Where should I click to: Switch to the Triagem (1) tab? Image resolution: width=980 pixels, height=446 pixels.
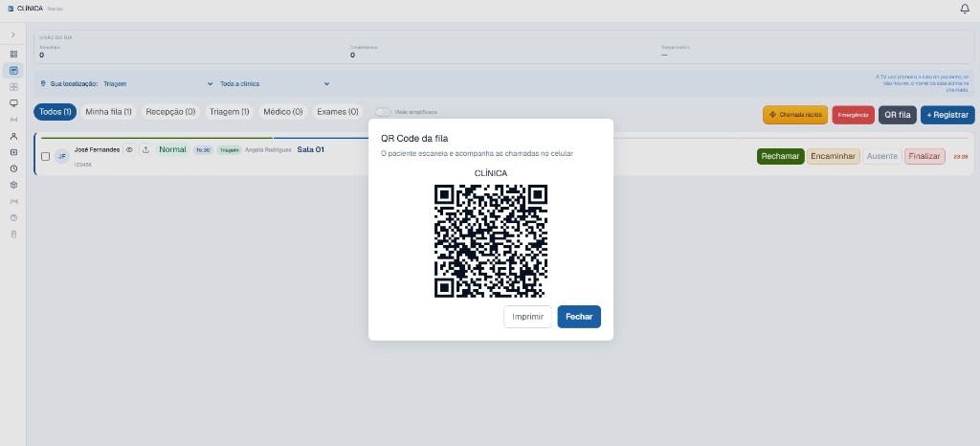(x=230, y=112)
